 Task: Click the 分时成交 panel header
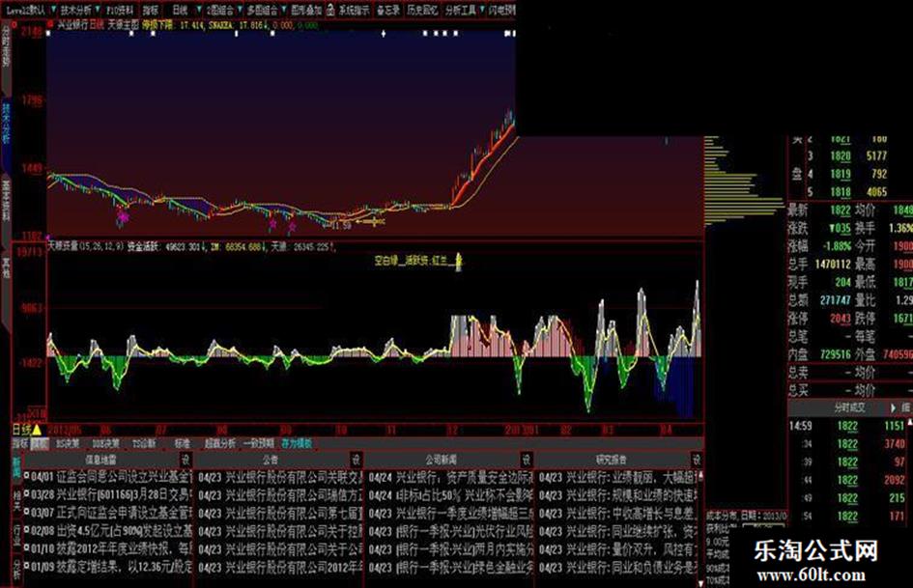pyautogui.click(x=849, y=407)
